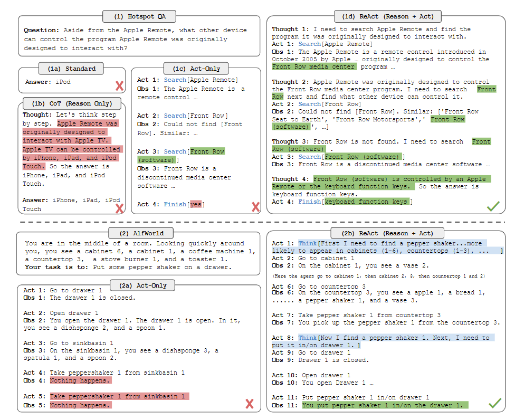The image size is (515, 420).
Task: Click blue "Search" in Act 1 of (1d) ReAct
Action: [309, 44]
